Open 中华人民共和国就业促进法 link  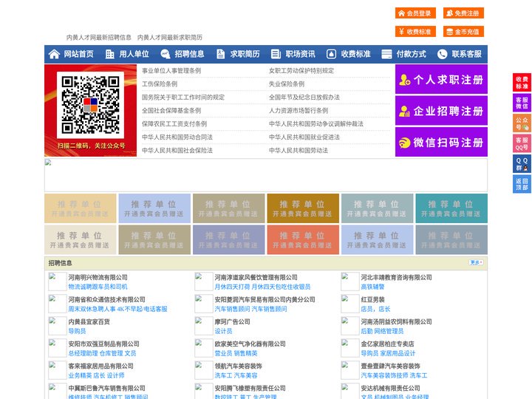[x=304, y=137]
